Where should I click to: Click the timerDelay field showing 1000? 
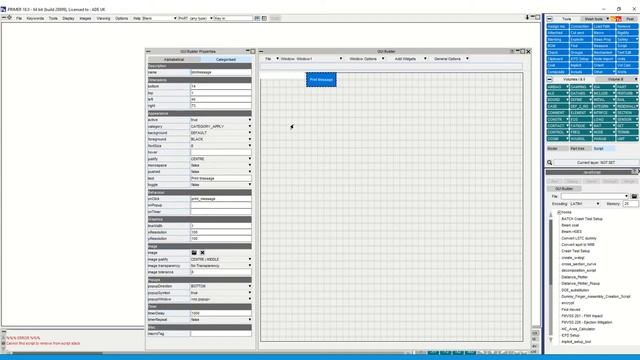pyautogui.click(x=221, y=313)
